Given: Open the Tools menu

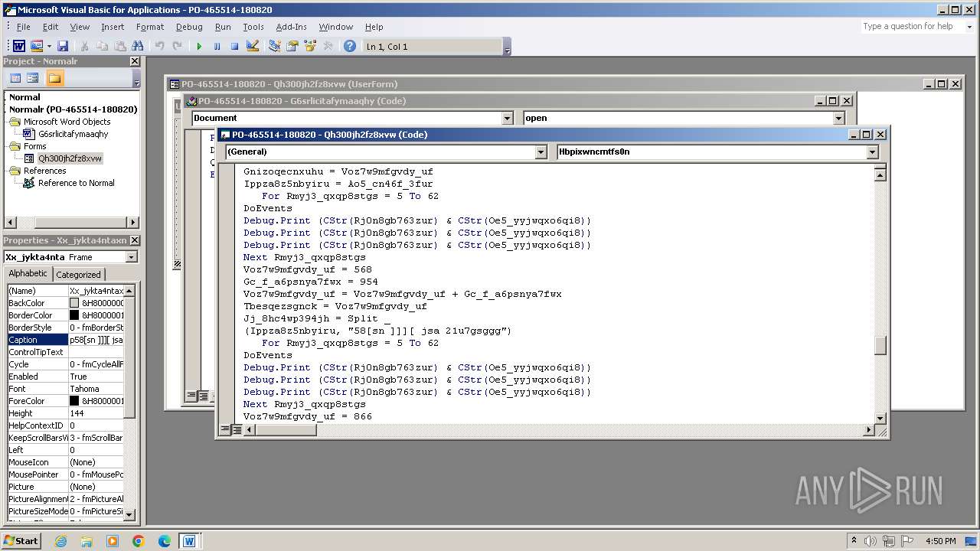Looking at the screenshot, I should click(253, 27).
